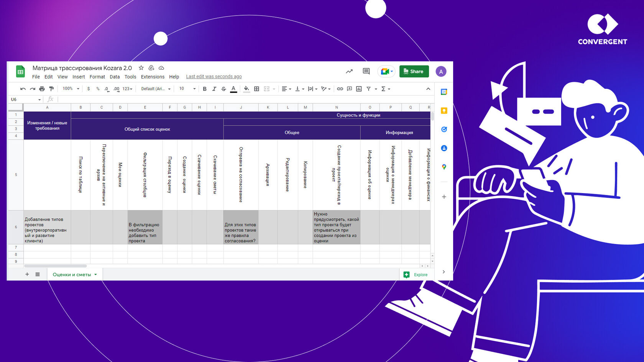This screenshot has height=362, width=644.
Task: Check the cloud document status icon
Action: (161, 68)
